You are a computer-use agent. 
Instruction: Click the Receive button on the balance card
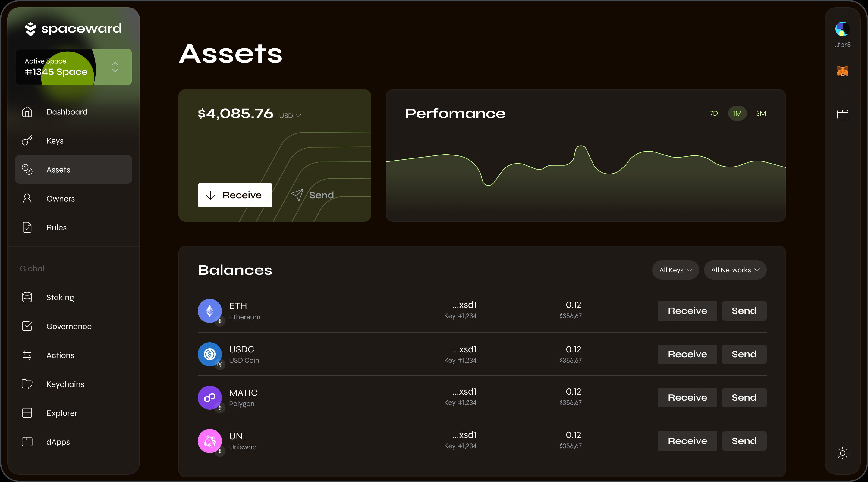pos(234,195)
